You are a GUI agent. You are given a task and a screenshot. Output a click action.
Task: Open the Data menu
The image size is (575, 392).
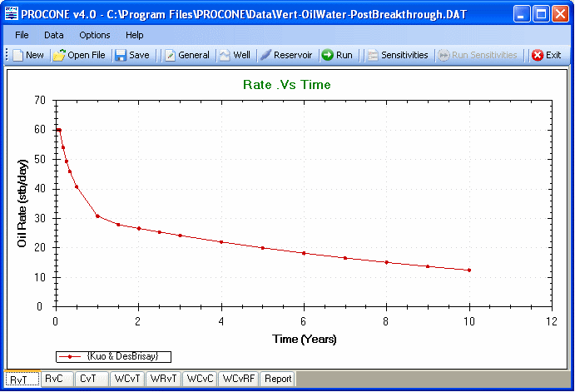53,35
